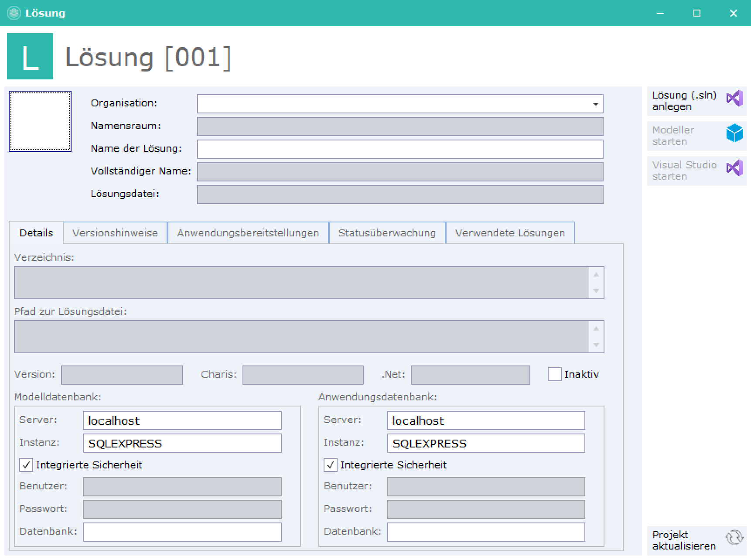Open the Organisation dropdown arrow

pos(595,104)
